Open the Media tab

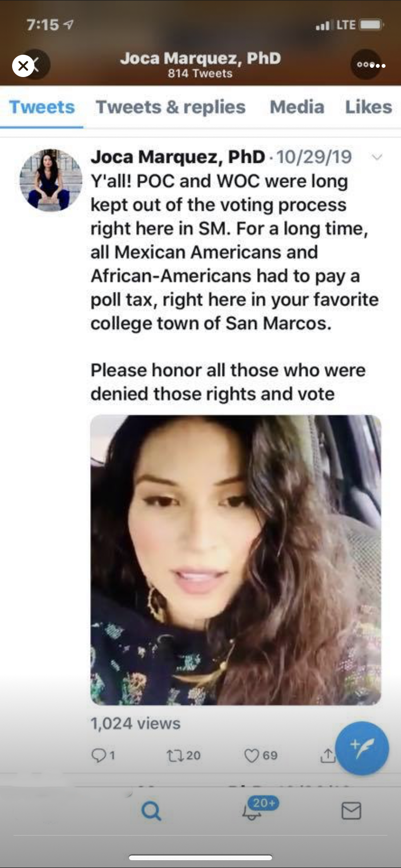tap(297, 107)
